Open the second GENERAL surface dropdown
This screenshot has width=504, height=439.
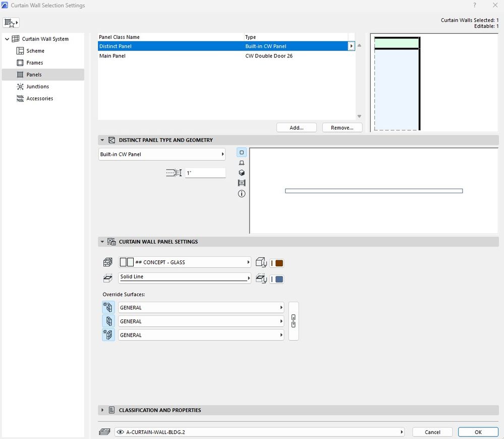point(201,321)
